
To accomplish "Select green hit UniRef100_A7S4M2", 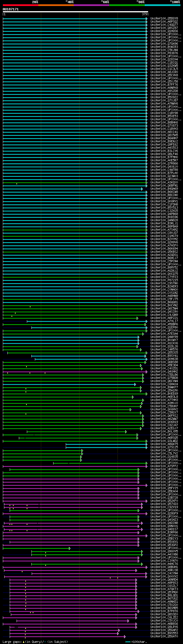I will point(164,230).
